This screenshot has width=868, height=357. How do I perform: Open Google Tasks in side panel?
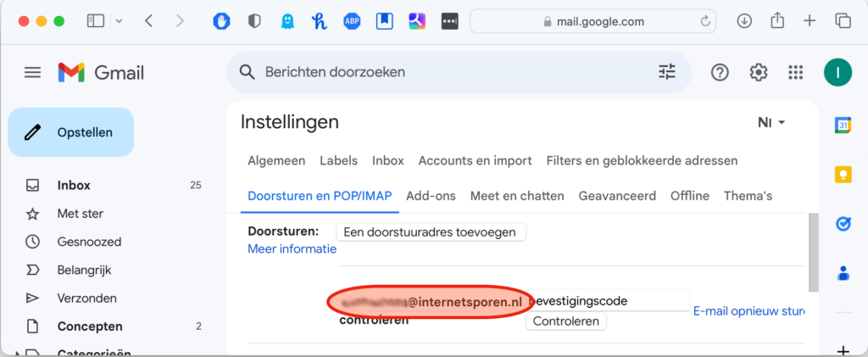tap(843, 224)
